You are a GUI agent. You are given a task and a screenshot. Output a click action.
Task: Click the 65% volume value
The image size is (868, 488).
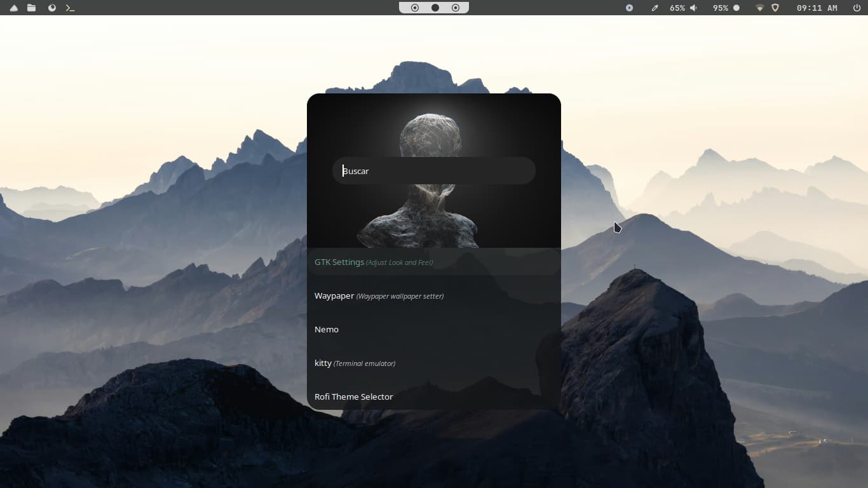(677, 8)
